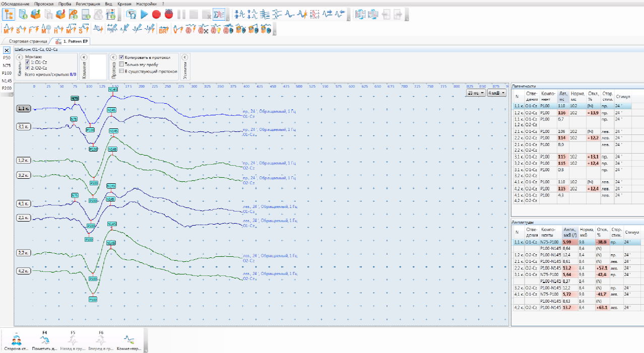Click the stimulation side icon at bottom

coord(16,340)
